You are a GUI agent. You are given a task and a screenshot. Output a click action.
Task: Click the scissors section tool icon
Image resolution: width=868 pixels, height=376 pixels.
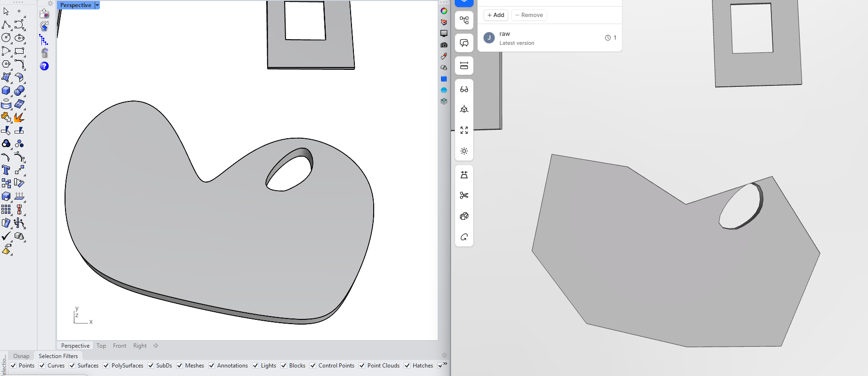pyautogui.click(x=464, y=195)
